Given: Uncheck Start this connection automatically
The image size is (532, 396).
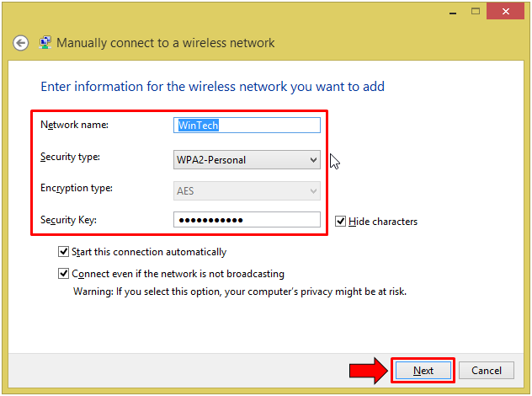Looking at the screenshot, I should pyautogui.click(x=63, y=252).
